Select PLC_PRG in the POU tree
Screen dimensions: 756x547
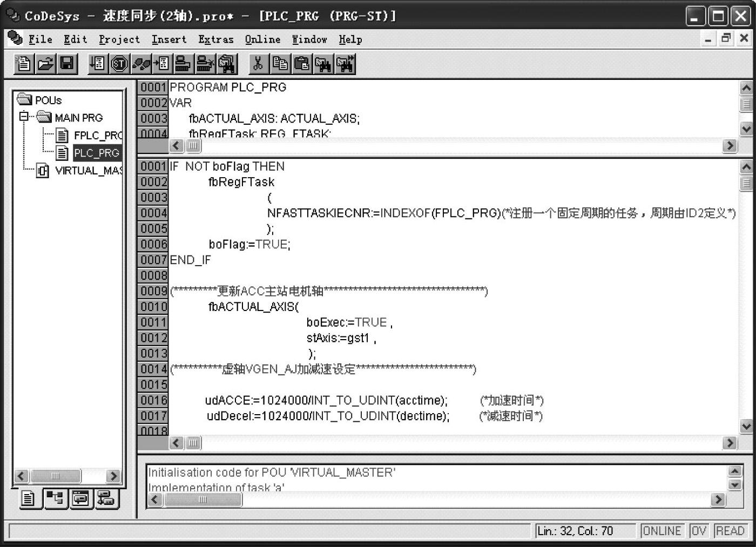point(97,153)
